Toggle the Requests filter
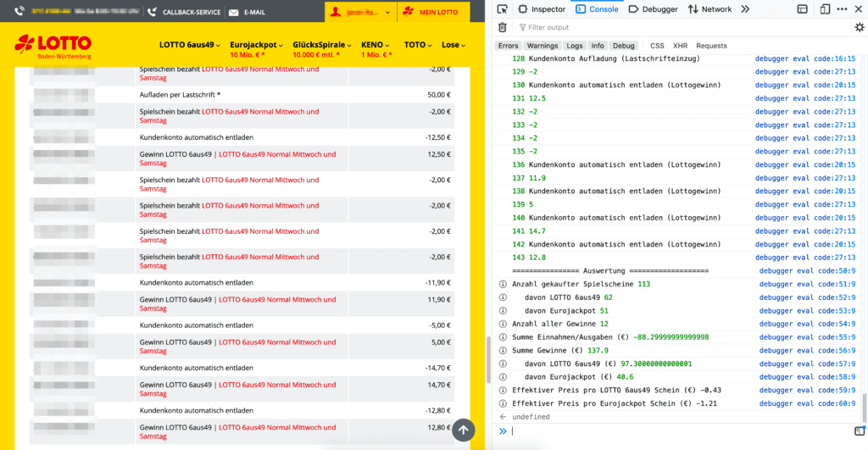Image resolution: width=868 pixels, height=450 pixels. pos(711,46)
